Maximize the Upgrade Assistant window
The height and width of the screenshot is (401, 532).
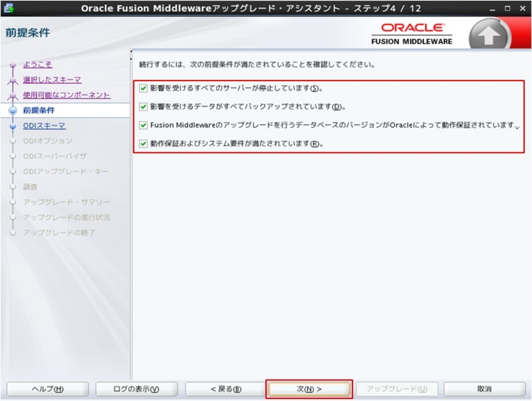pos(507,9)
